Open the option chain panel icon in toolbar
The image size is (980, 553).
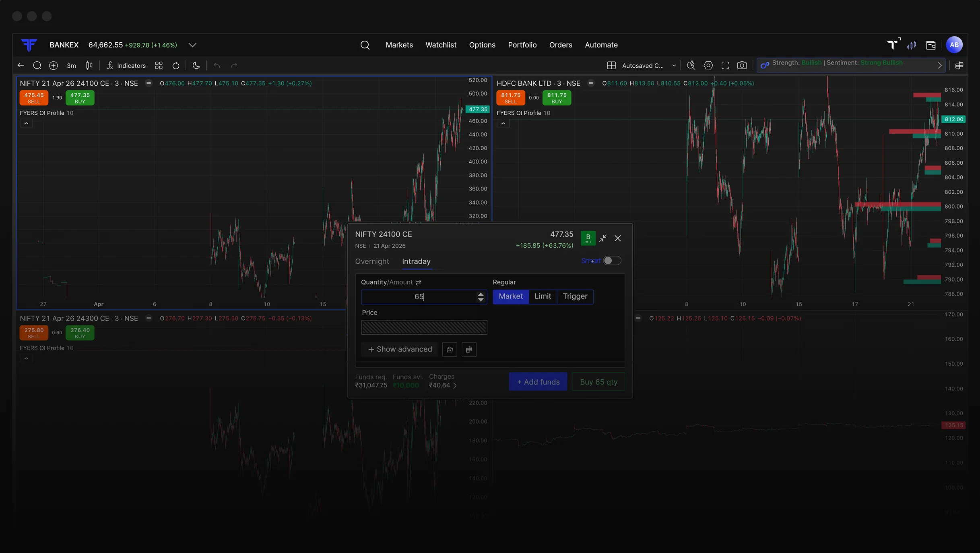click(x=959, y=65)
